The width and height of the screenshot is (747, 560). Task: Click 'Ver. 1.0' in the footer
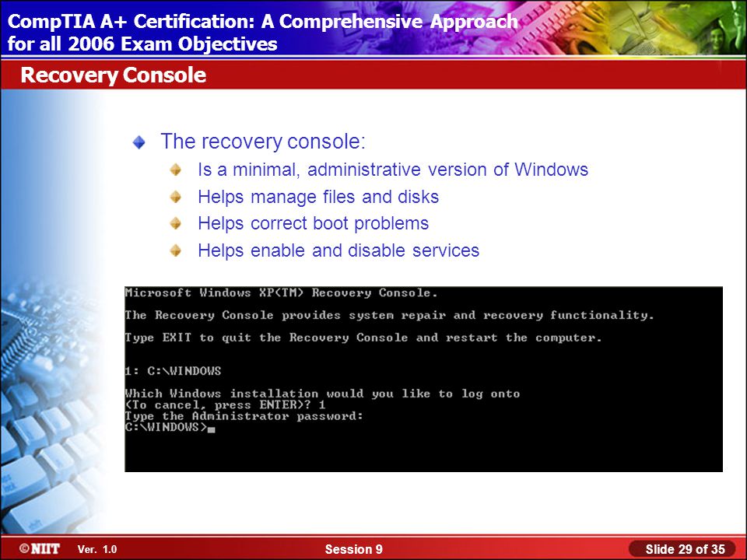[x=97, y=550]
